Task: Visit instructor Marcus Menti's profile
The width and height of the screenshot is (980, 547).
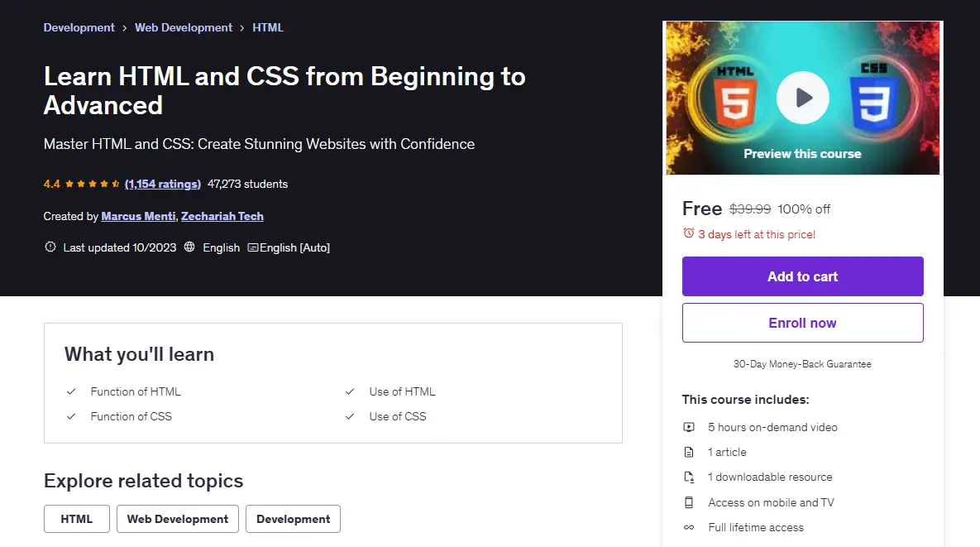Action: click(138, 216)
